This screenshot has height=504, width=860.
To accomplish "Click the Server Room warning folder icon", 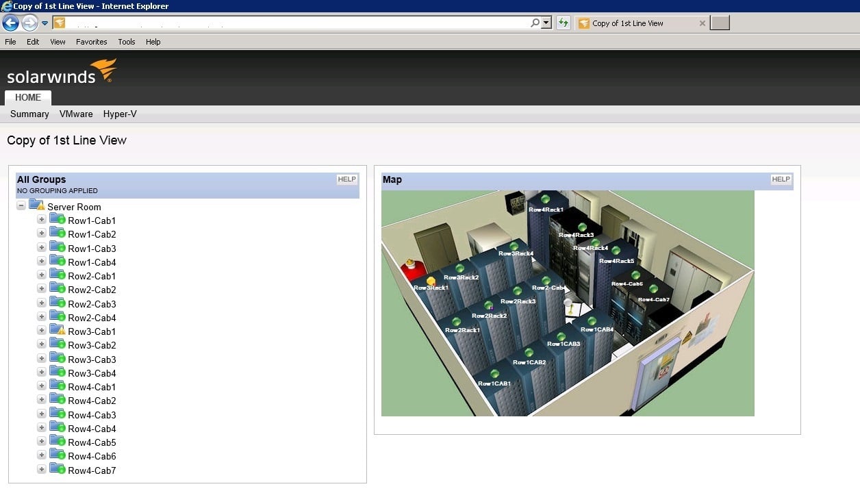I will (x=36, y=205).
